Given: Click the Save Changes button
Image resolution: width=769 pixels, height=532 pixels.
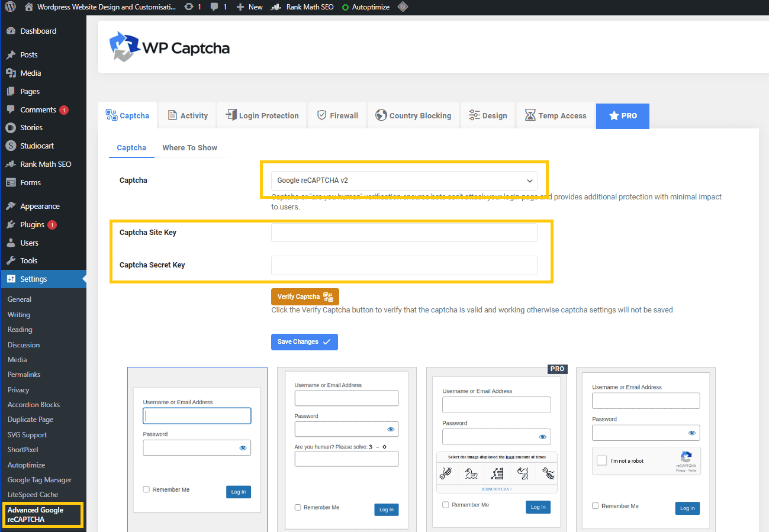Looking at the screenshot, I should point(304,341).
